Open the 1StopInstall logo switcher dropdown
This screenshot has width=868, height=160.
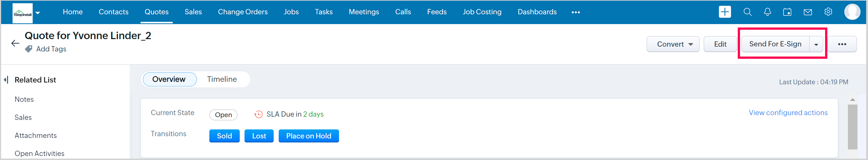(38, 13)
